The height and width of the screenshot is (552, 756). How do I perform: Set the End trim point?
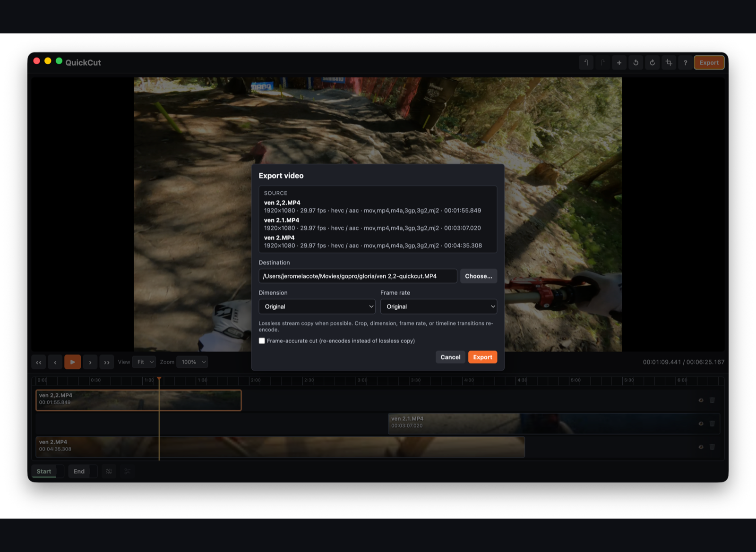[79, 471]
